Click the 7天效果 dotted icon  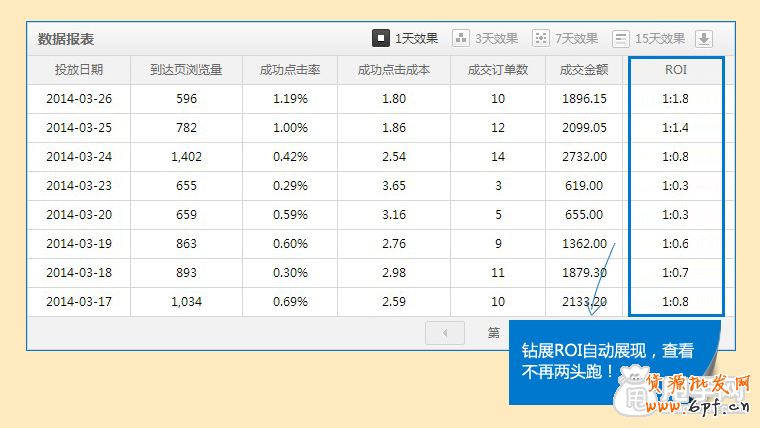[x=541, y=39]
